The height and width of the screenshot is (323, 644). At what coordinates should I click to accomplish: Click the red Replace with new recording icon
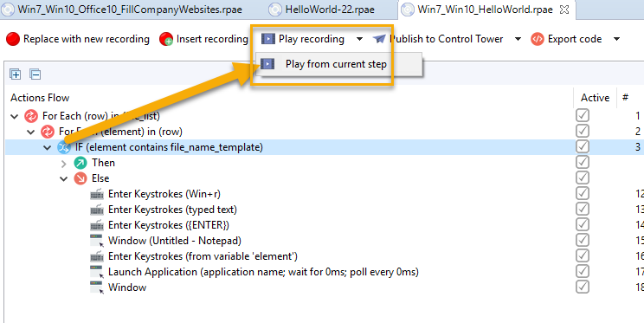click(13, 39)
